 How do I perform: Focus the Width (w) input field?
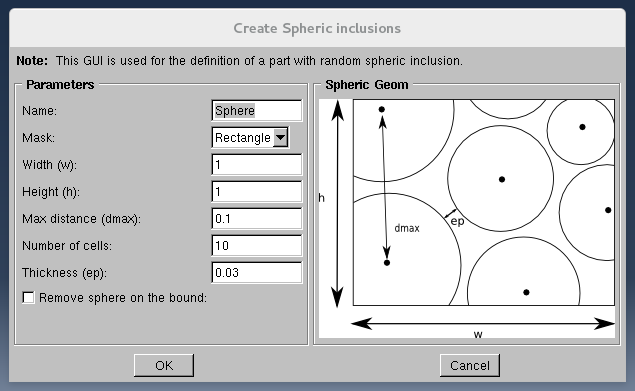tap(257, 165)
